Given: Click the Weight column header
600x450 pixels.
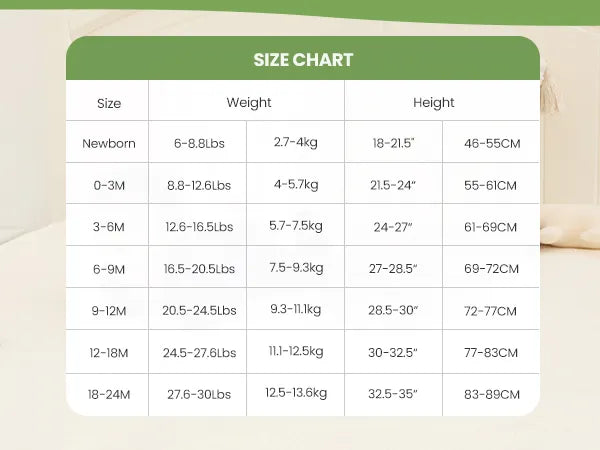Looking at the screenshot, I should 248,102.
